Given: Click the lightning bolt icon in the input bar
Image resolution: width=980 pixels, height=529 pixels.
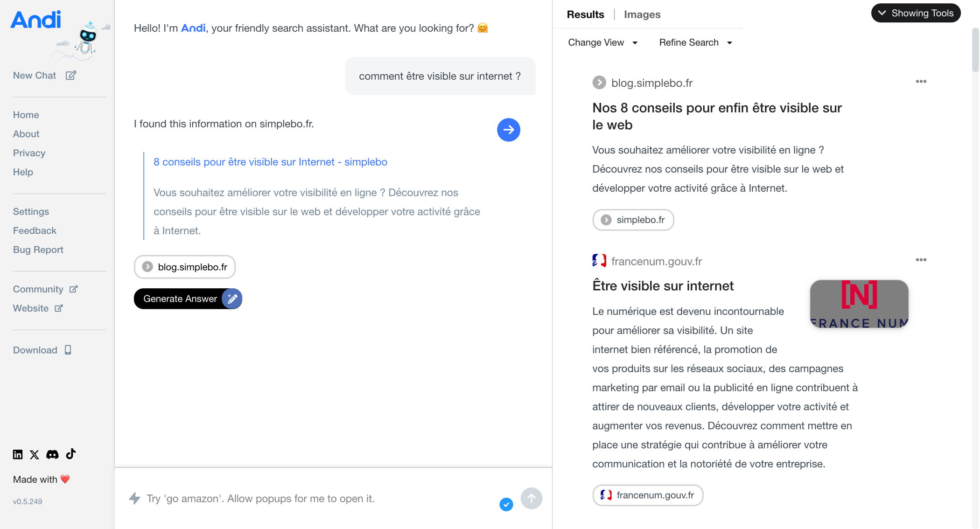Looking at the screenshot, I should point(134,498).
